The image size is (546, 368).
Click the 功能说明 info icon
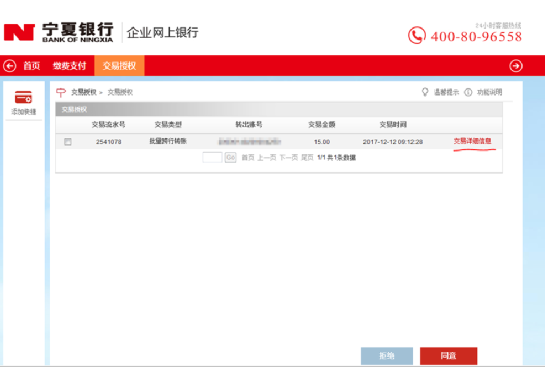pyautogui.click(x=468, y=92)
